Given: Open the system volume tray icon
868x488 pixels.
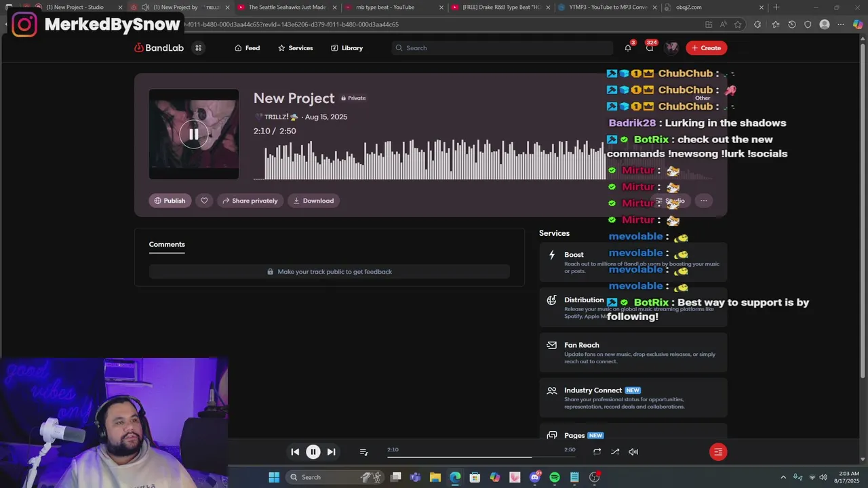Looking at the screenshot, I should (x=824, y=477).
